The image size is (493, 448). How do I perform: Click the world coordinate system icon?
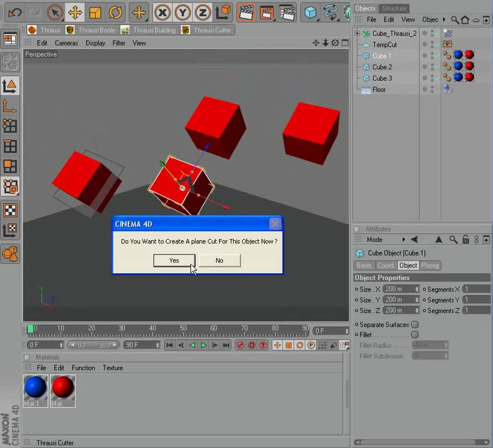223,12
